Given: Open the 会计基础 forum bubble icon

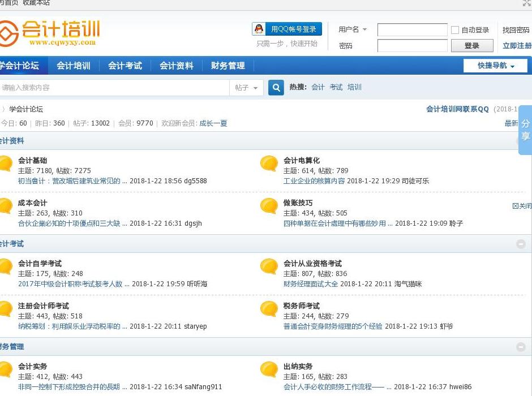Looking at the screenshot, I should [x=6, y=163].
